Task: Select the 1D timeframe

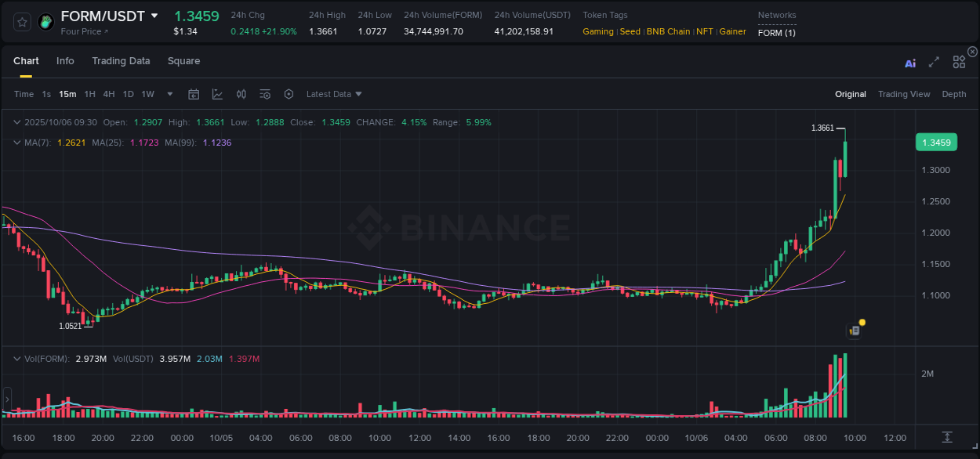Action: tap(128, 94)
